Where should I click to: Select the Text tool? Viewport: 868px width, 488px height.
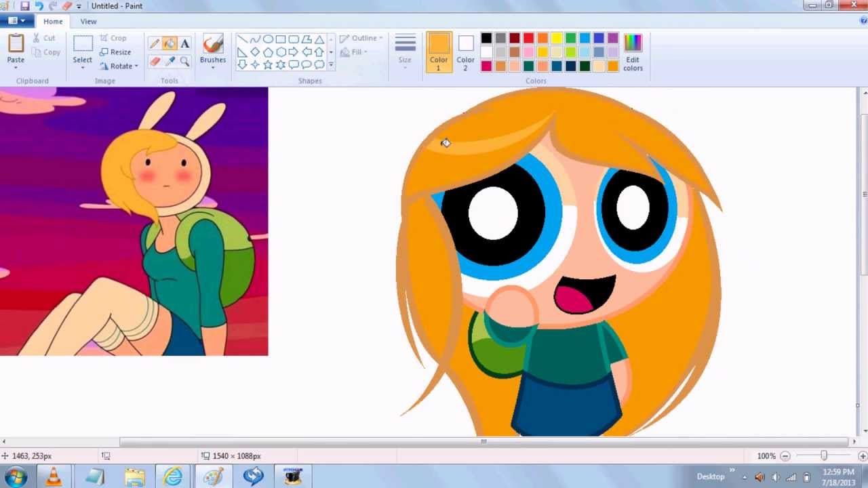(184, 44)
